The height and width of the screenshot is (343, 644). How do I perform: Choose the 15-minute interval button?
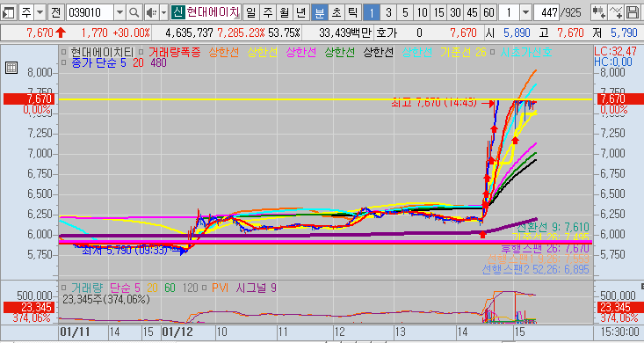[438, 12]
